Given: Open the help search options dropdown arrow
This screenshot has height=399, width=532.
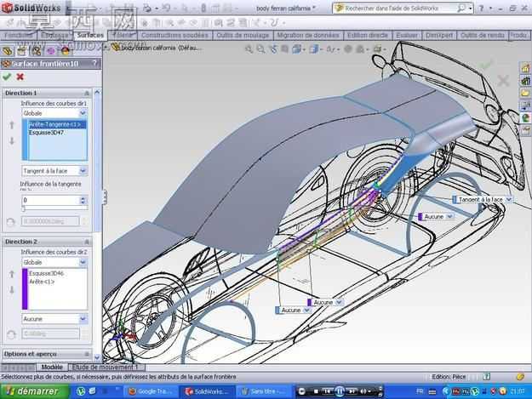Looking at the screenshot, I should coord(471,9).
